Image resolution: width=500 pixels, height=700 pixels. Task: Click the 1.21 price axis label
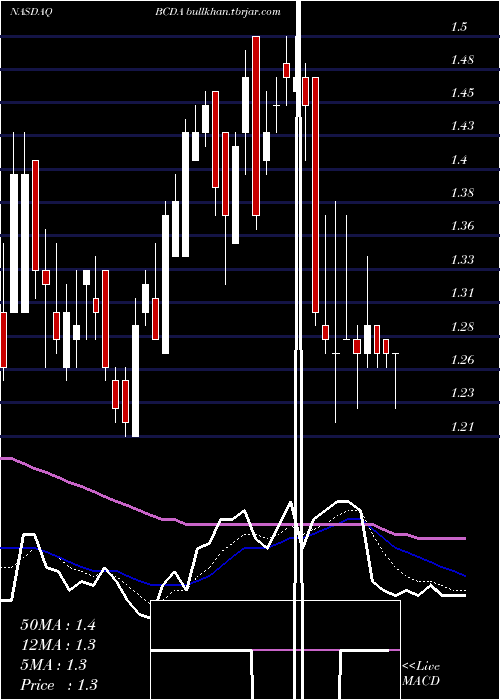pyautogui.click(x=462, y=426)
